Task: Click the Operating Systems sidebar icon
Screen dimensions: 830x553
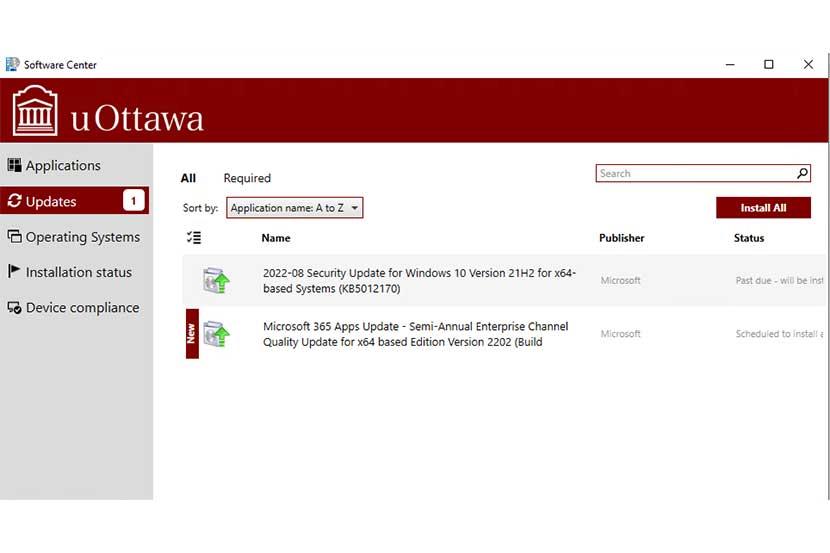Action: (14, 237)
